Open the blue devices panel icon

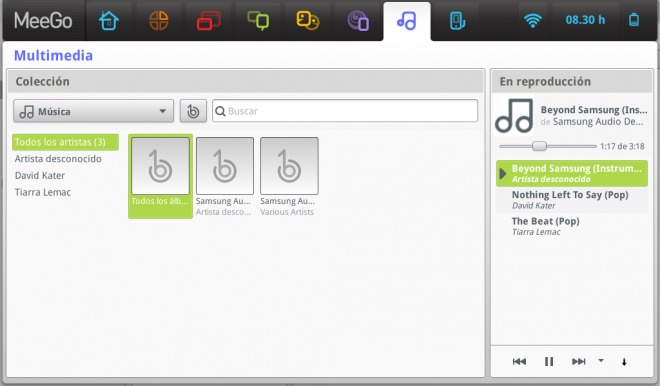[457, 21]
